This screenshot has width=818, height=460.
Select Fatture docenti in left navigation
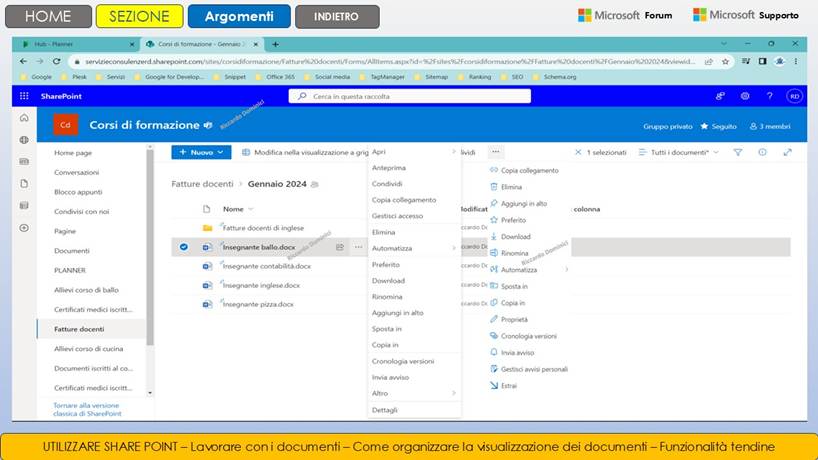point(79,329)
